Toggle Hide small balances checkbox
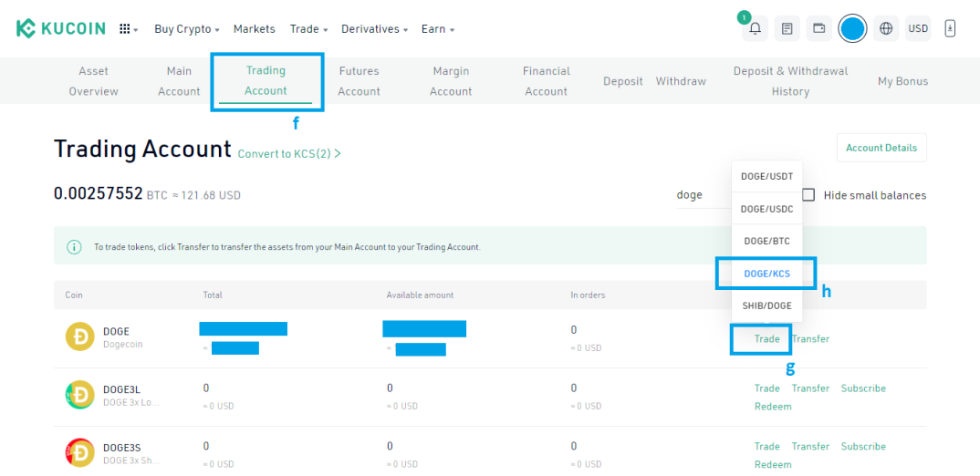This screenshot has height=476, width=980. 808,195
